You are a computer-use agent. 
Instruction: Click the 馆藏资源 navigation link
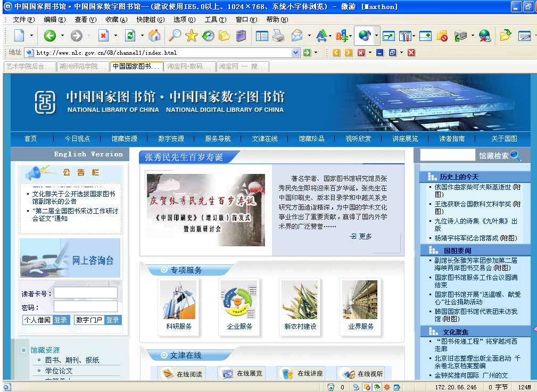[x=124, y=139]
